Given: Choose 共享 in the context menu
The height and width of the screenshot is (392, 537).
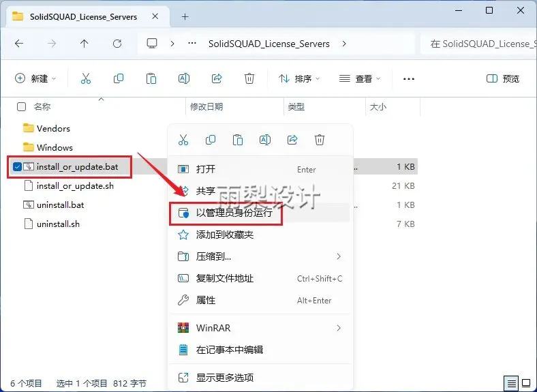Looking at the screenshot, I should tap(260, 190).
